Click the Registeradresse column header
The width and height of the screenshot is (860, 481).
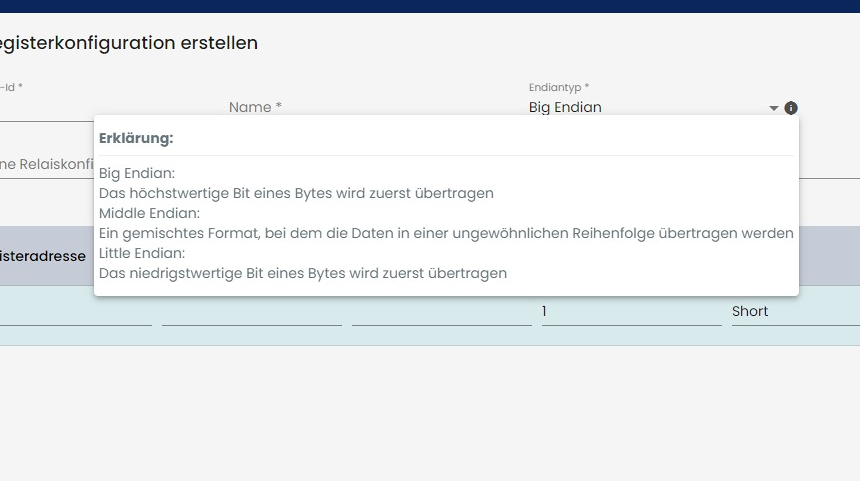click(x=43, y=256)
